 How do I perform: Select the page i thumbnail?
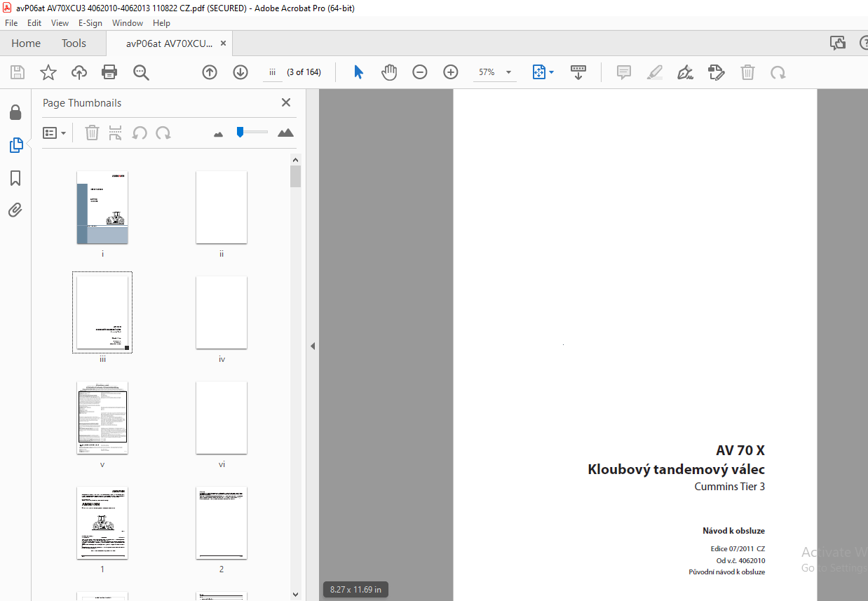point(102,208)
